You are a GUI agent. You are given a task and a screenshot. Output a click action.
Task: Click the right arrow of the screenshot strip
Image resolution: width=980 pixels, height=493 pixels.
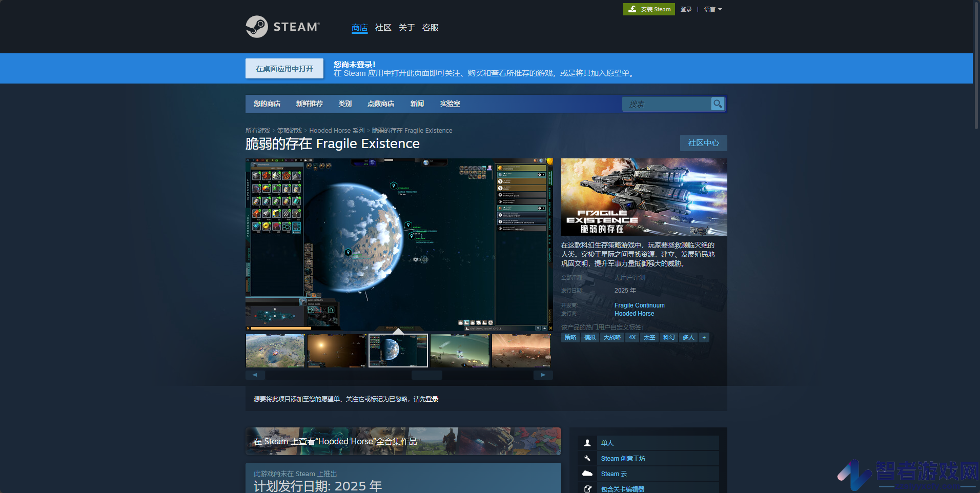pyautogui.click(x=543, y=375)
